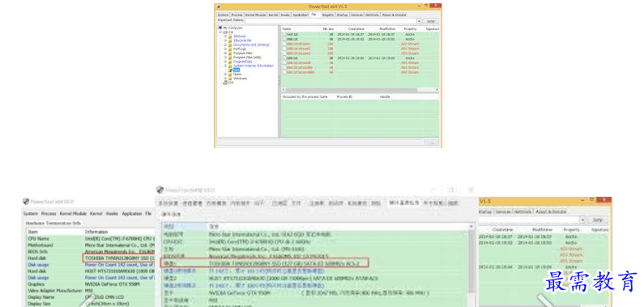Expand the $Recycle.Bin folder node

pyautogui.click(x=225, y=41)
